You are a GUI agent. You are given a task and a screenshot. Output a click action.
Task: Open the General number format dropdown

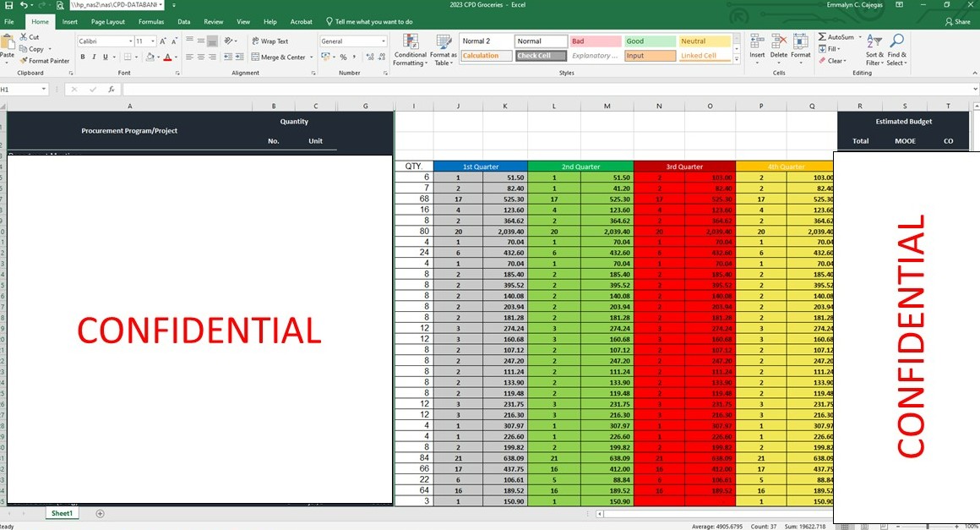[x=383, y=41]
